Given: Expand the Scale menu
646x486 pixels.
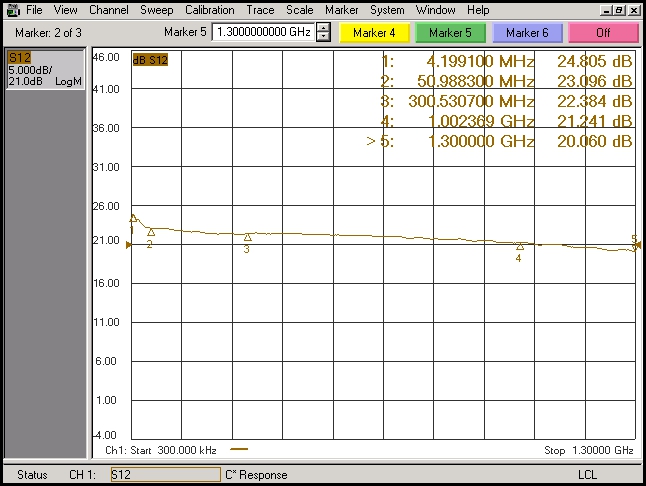Looking at the screenshot, I should [x=299, y=10].
